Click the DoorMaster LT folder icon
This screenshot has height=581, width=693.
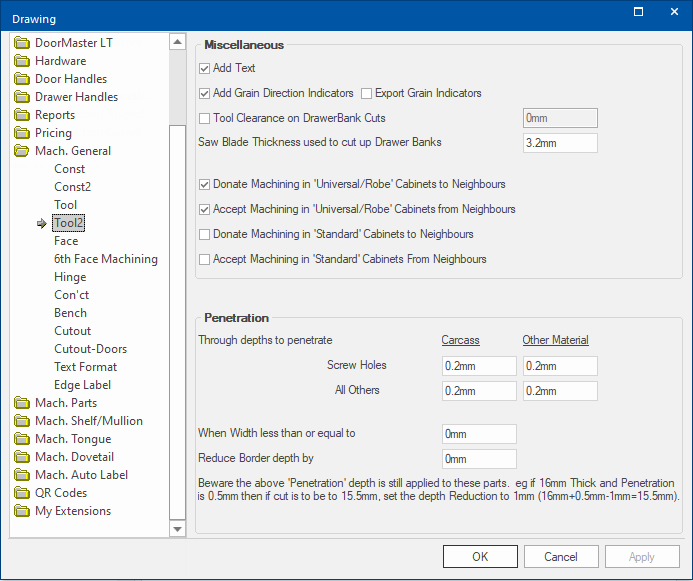coord(22,43)
